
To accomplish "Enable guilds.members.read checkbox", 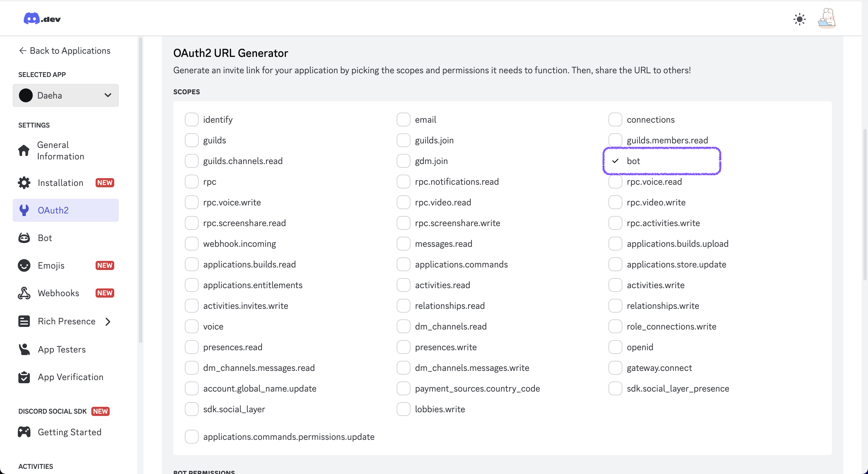I will 615,140.
